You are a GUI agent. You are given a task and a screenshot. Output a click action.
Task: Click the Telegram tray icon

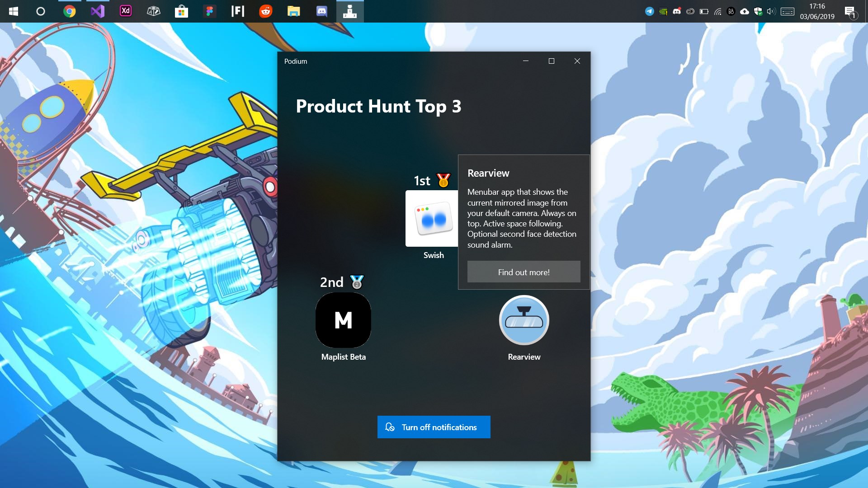pyautogui.click(x=649, y=11)
